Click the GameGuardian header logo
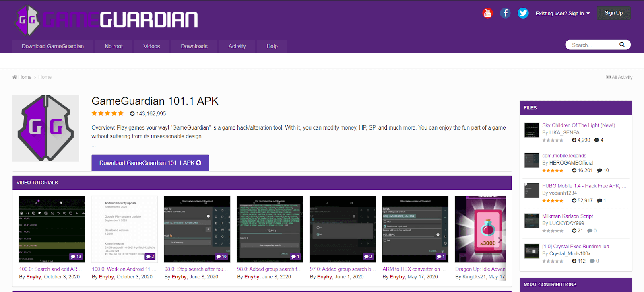The image size is (644, 292). pos(106,20)
